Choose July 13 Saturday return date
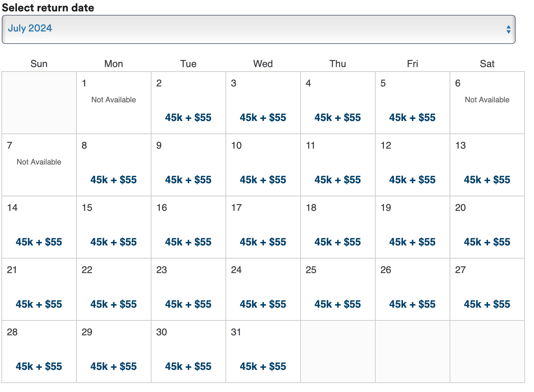Screen dimensions: 534x392 [x=487, y=180]
